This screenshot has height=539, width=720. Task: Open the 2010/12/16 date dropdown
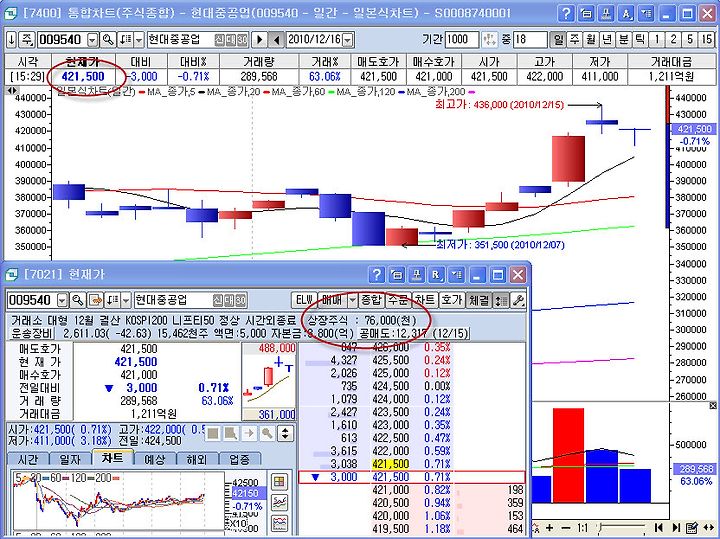point(348,40)
